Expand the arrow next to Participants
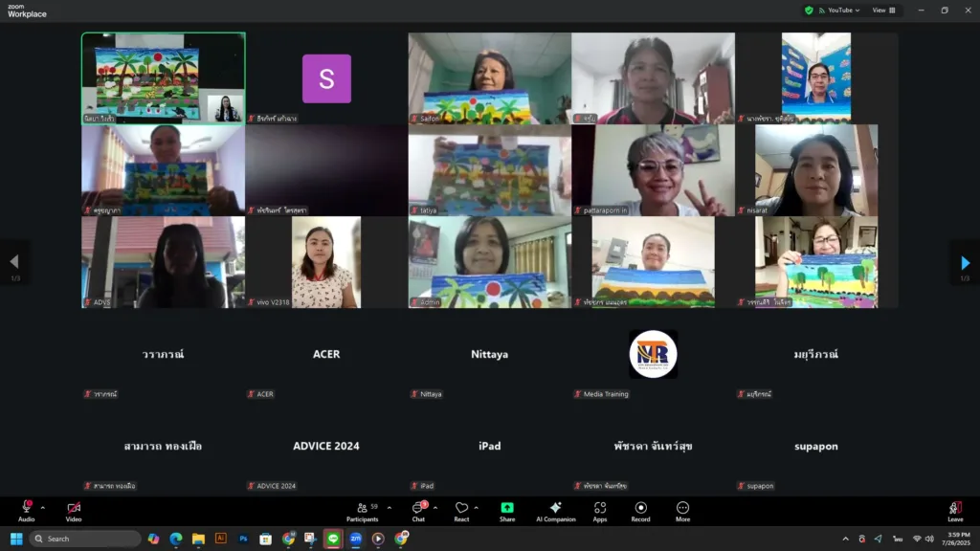Viewport: 980px width, 551px height. (x=389, y=508)
